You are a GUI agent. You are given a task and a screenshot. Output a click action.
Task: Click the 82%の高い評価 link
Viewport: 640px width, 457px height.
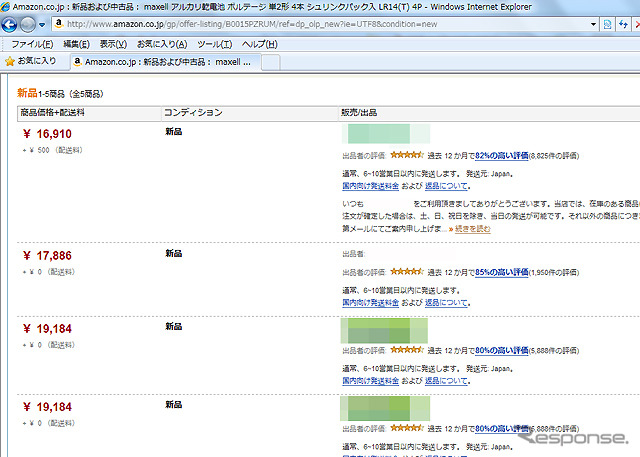[x=502, y=155]
